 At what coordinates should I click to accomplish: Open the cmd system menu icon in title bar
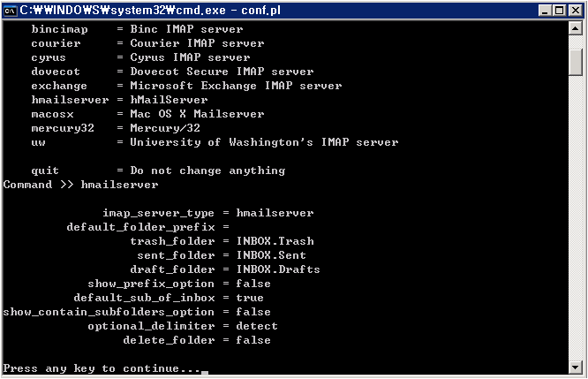tap(10, 11)
